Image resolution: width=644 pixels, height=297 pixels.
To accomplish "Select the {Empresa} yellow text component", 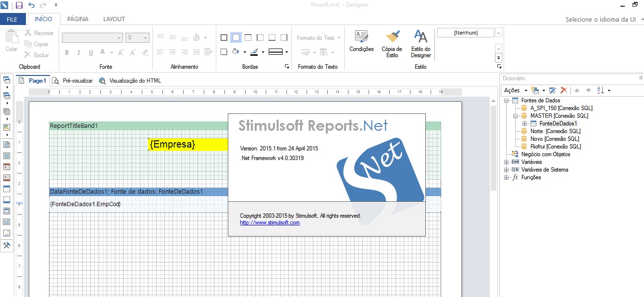I will [188, 144].
